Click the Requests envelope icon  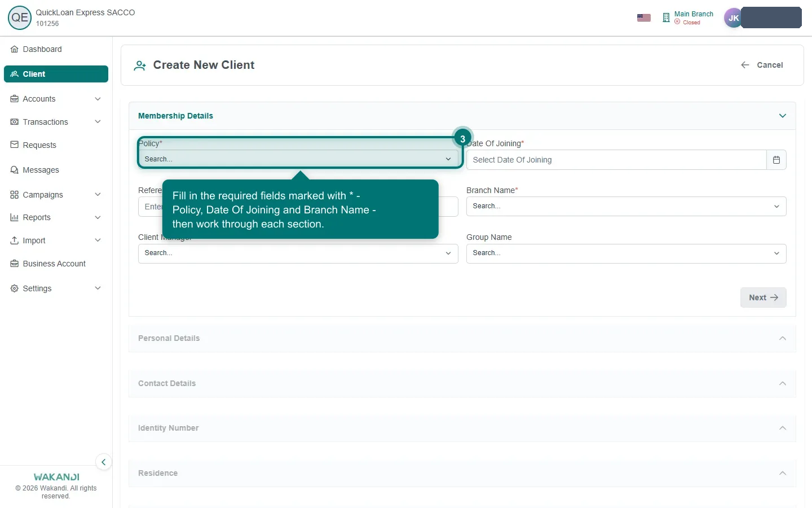pyautogui.click(x=15, y=145)
